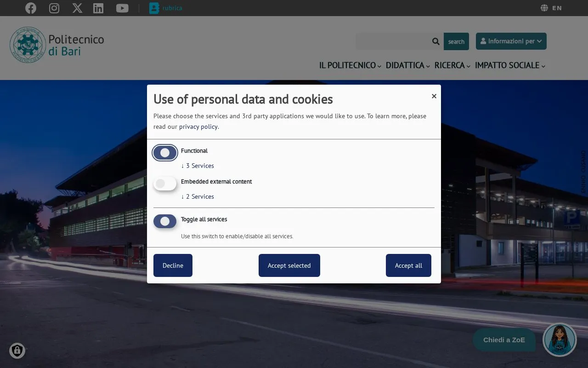The image size is (588, 368).
Task: Open the rubrica address book link
Action: (x=166, y=8)
